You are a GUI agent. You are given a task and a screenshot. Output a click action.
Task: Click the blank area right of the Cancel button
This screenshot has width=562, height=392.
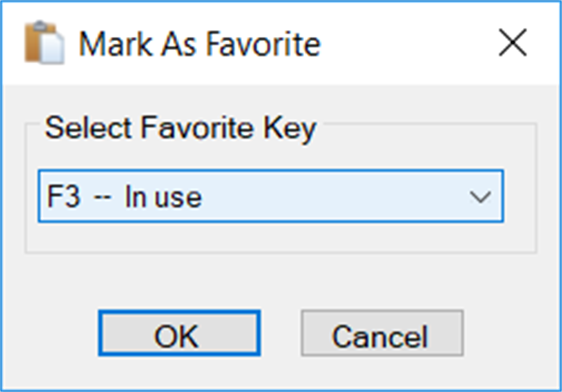click(x=509, y=334)
